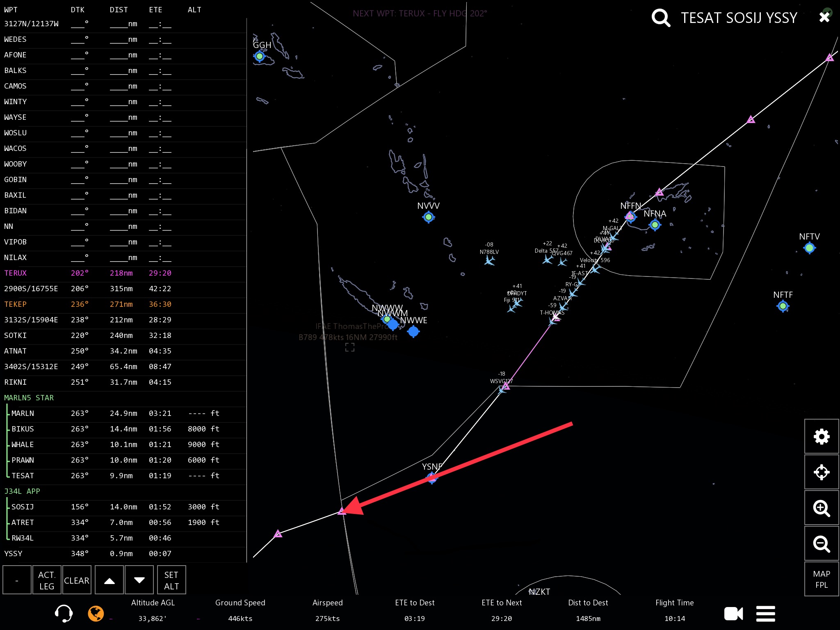Select TERUX waypoint row
840x630 pixels.
(x=16, y=273)
